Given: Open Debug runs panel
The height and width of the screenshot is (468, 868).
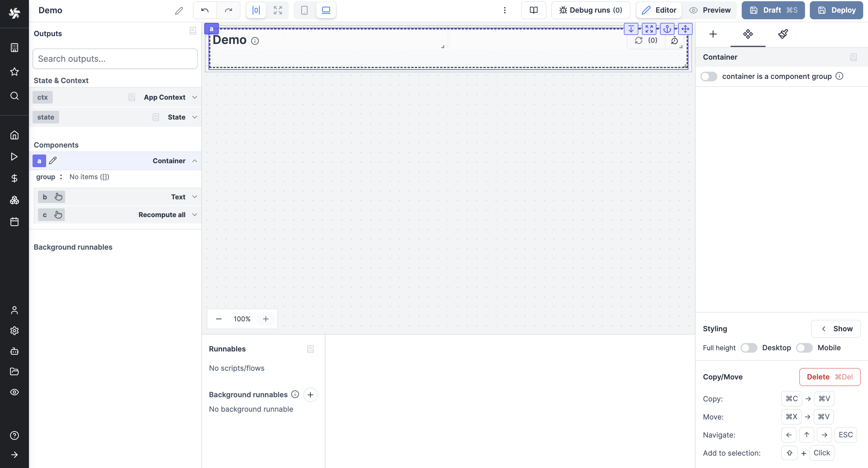Looking at the screenshot, I should tap(591, 10).
